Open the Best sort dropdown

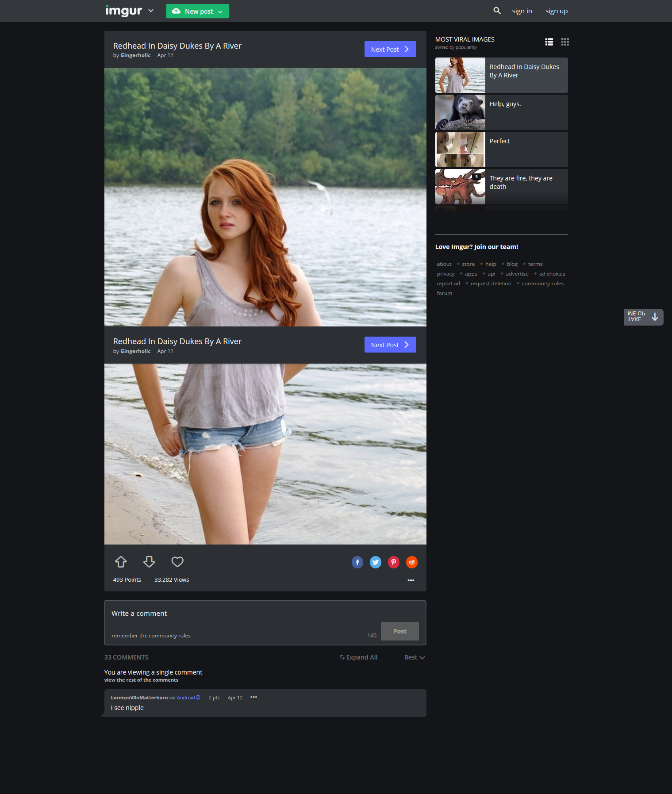(x=415, y=657)
